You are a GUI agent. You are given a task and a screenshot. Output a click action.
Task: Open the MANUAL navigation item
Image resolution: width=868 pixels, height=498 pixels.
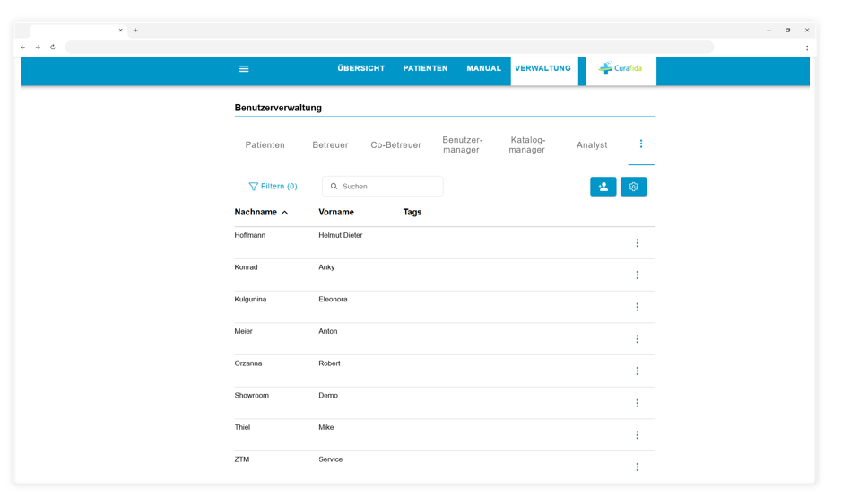coord(484,68)
